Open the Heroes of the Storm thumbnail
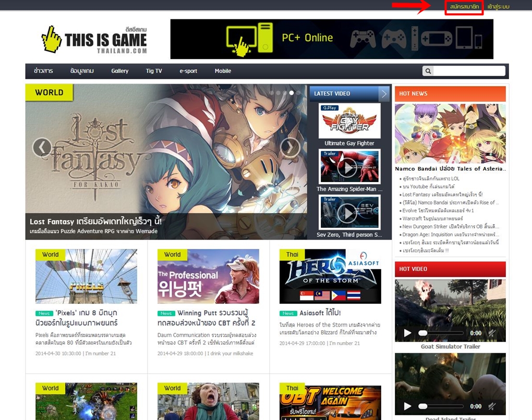Image resolution: width=532 pixels, height=420 pixels. [x=330, y=276]
